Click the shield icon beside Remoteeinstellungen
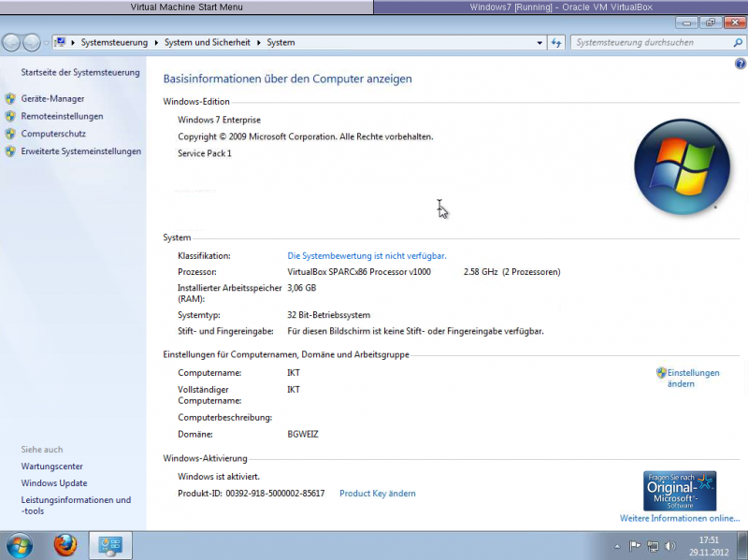 (10, 116)
